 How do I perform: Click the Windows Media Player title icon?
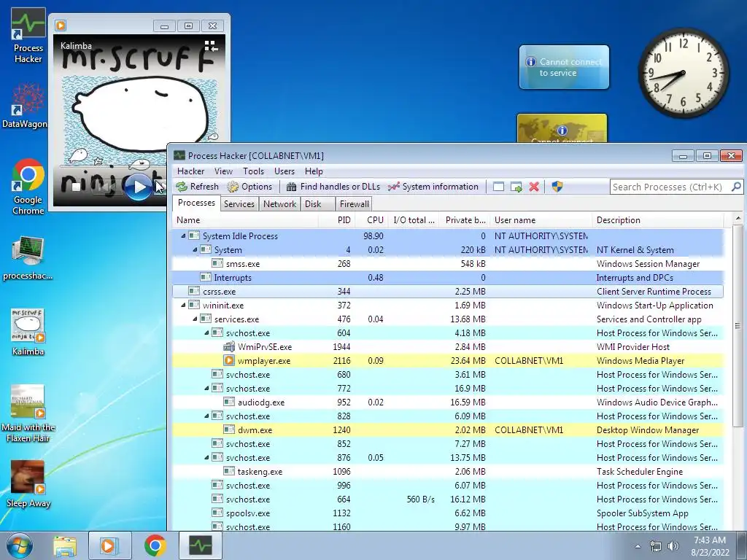tap(61, 26)
